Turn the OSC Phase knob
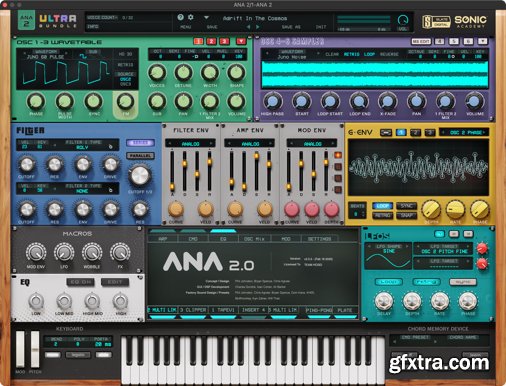Viewport: 506px width, 386px height. pyautogui.click(x=36, y=101)
